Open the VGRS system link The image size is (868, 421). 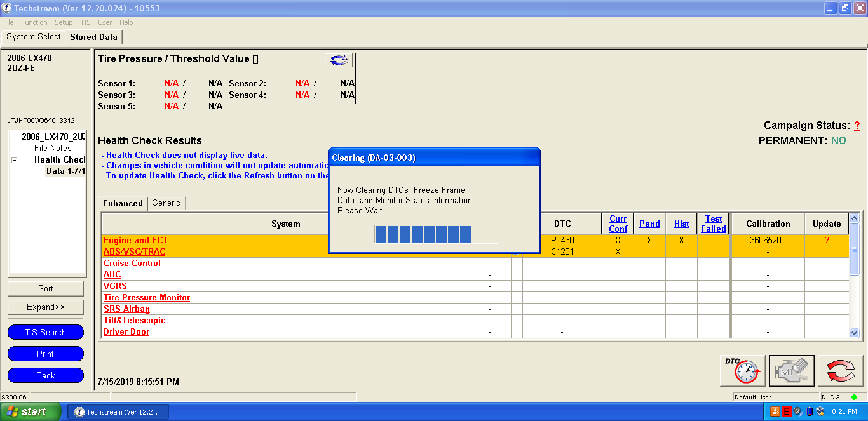click(115, 286)
